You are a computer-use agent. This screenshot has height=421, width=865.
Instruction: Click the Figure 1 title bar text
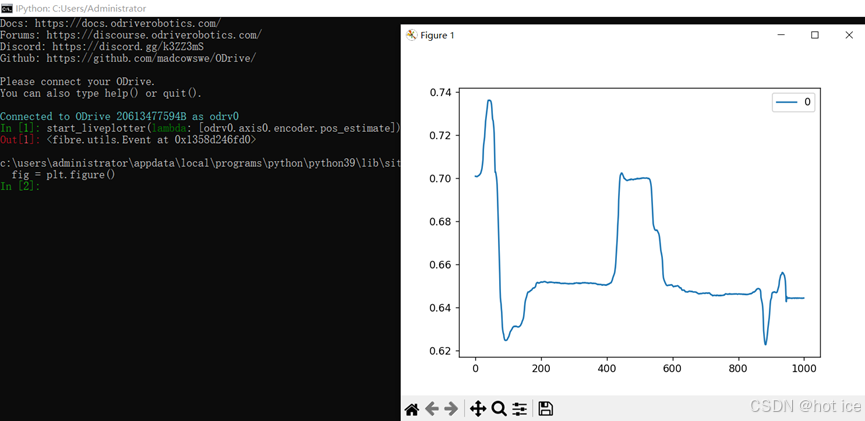point(437,35)
